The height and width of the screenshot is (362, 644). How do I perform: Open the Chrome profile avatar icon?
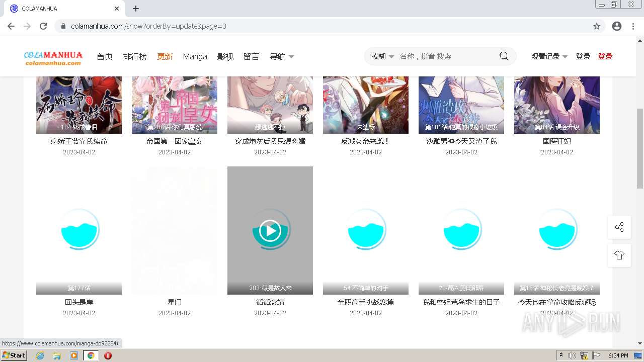(x=617, y=26)
